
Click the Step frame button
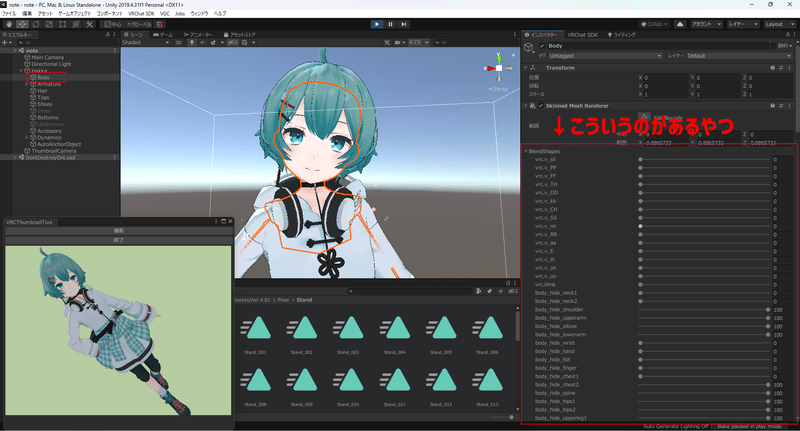pos(404,24)
